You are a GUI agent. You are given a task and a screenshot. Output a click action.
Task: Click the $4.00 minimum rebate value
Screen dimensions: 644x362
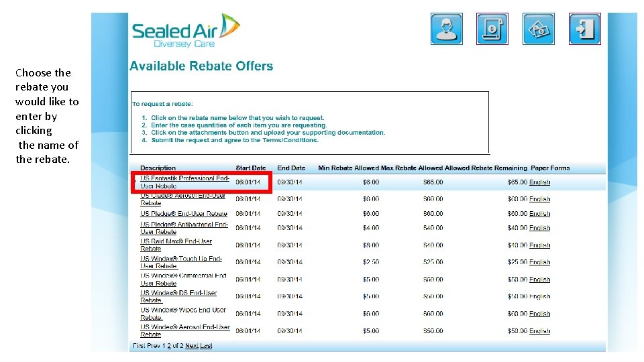tap(371, 228)
